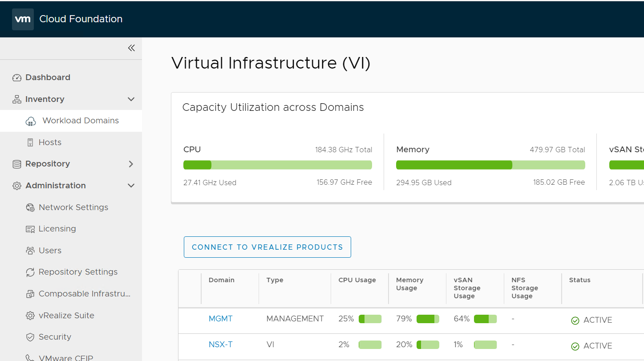
Task: Click Connect to vRealize Products button
Action: pyautogui.click(x=267, y=247)
